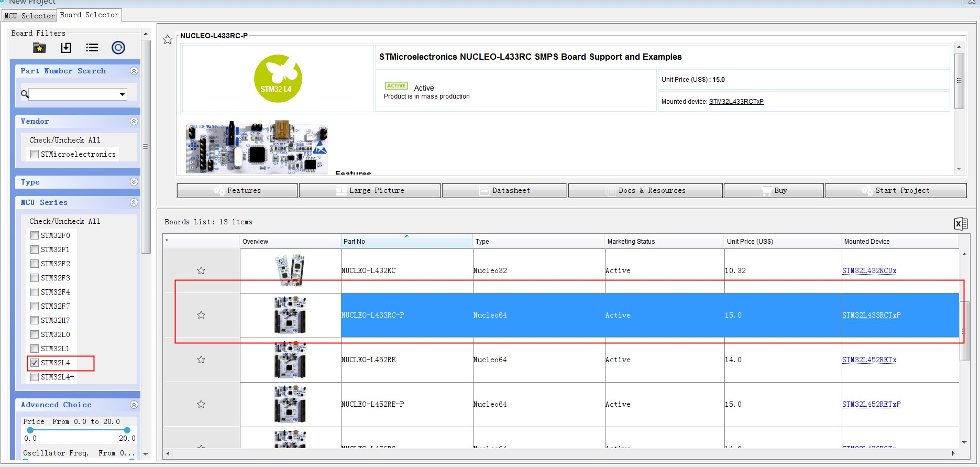Collapse the Part Number Search section
The image size is (980, 467).
point(134,71)
